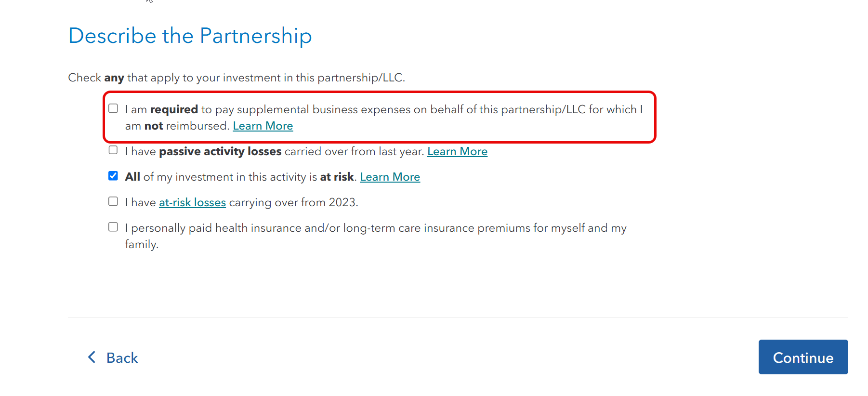Select the personally paid health insurance checkbox
868x396 pixels.
113,226
